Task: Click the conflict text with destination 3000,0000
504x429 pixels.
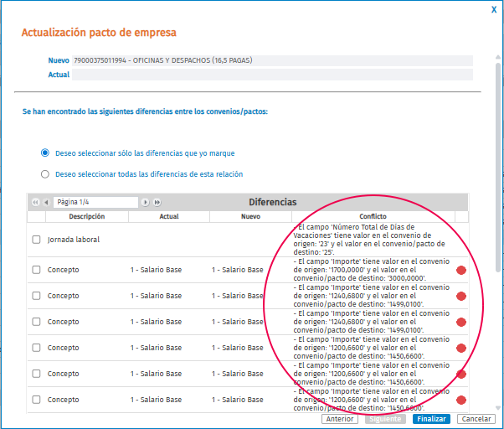Action: click(371, 270)
